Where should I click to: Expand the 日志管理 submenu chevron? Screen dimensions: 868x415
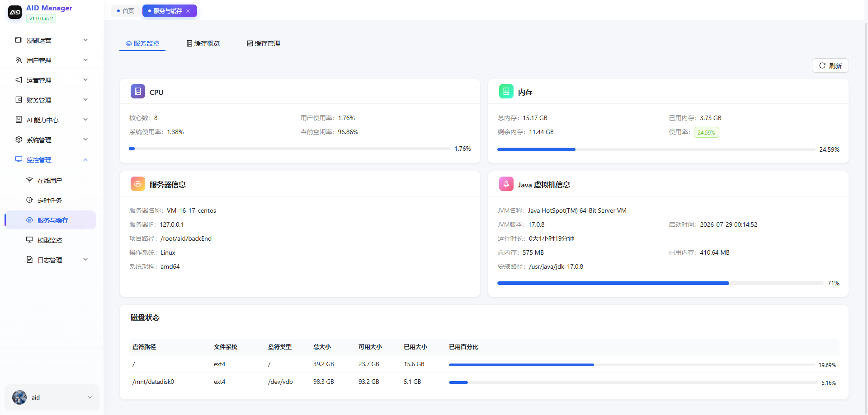point(85,260)
